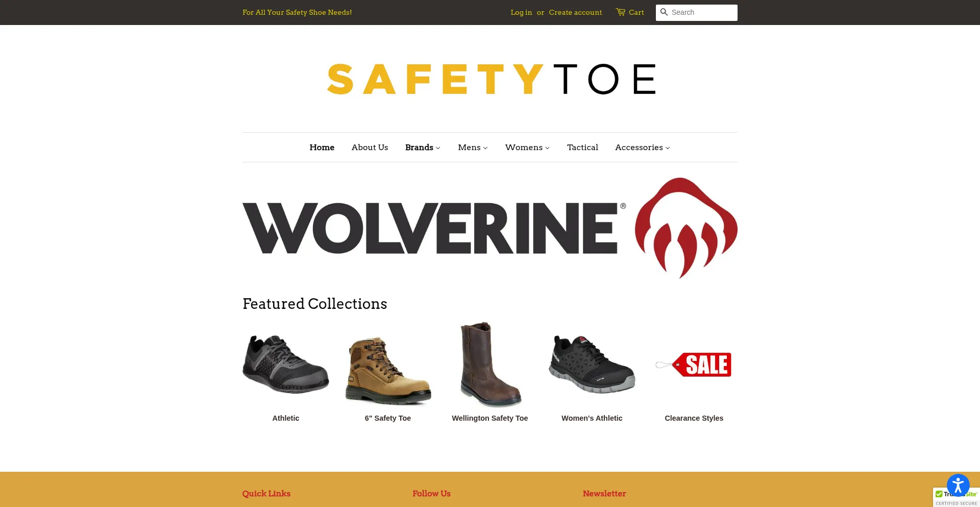Open the About Us page
This screenshot has width=980, height=507.
pos(370,147)
